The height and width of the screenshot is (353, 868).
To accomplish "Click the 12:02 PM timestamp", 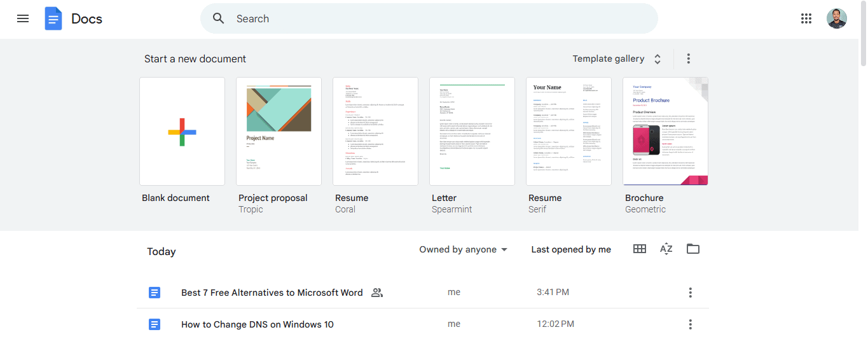I will [x=556, y=324].
